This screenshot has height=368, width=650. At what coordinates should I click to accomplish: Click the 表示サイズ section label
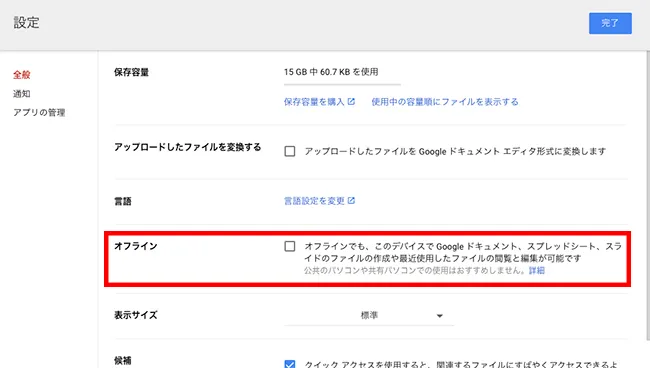136,315
